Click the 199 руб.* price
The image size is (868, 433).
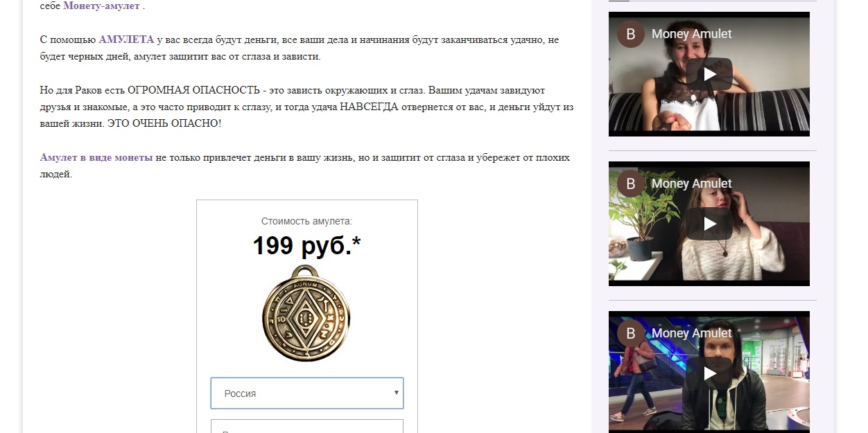[x=306, y=245]
